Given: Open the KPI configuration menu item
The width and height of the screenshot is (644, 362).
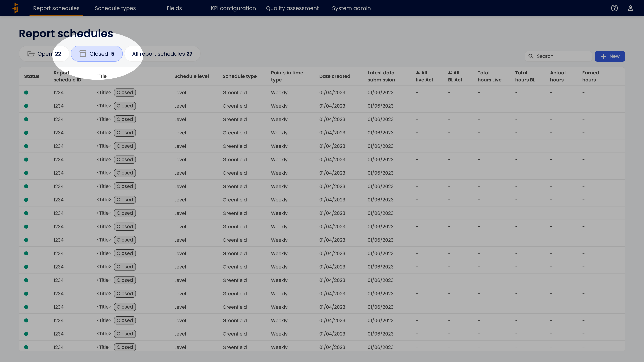Looking at the screenshot, I should tap(233, 8).
